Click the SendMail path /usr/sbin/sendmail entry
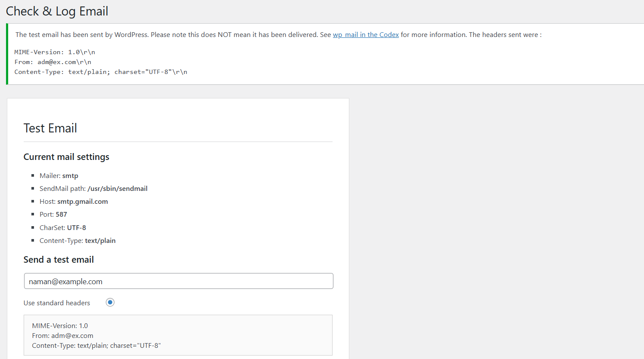 (x=93, y=189)
